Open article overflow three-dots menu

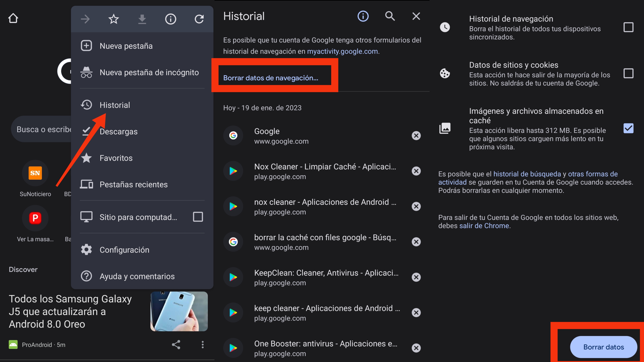203,345
